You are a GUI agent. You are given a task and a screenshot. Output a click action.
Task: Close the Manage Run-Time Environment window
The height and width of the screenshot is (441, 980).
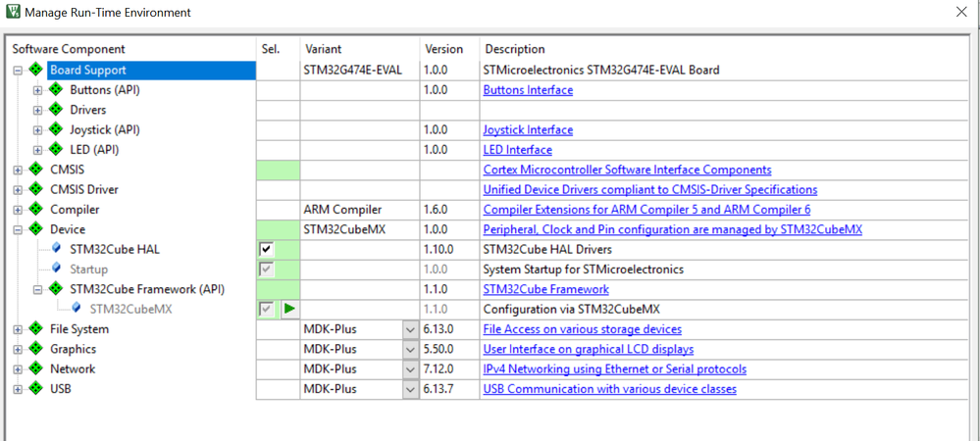tap(962, 11)
